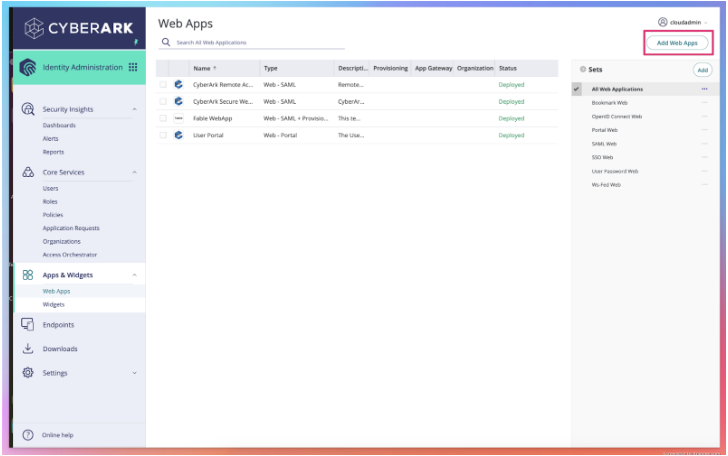Click the Endpoints icon

click(28, 325)
